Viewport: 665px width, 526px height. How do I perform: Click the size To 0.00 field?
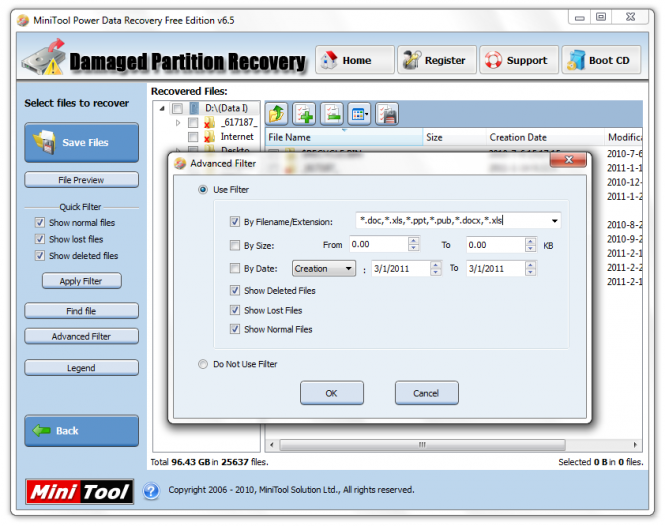coord(496,245)
